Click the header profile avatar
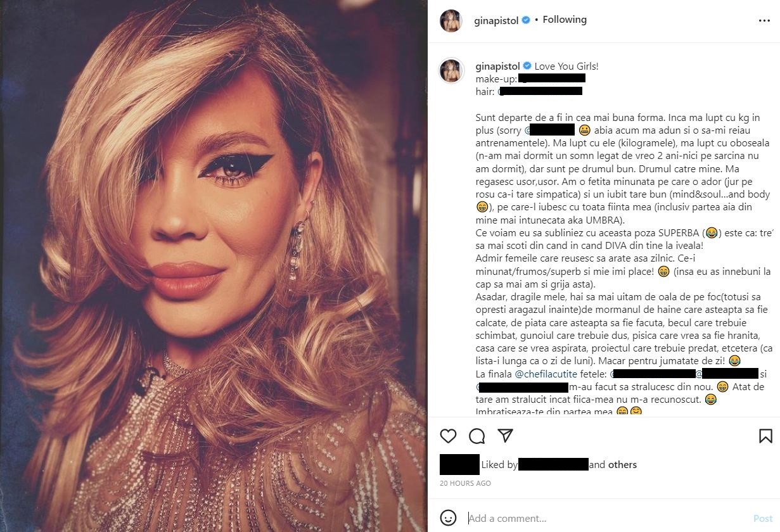 click(451, 20)
